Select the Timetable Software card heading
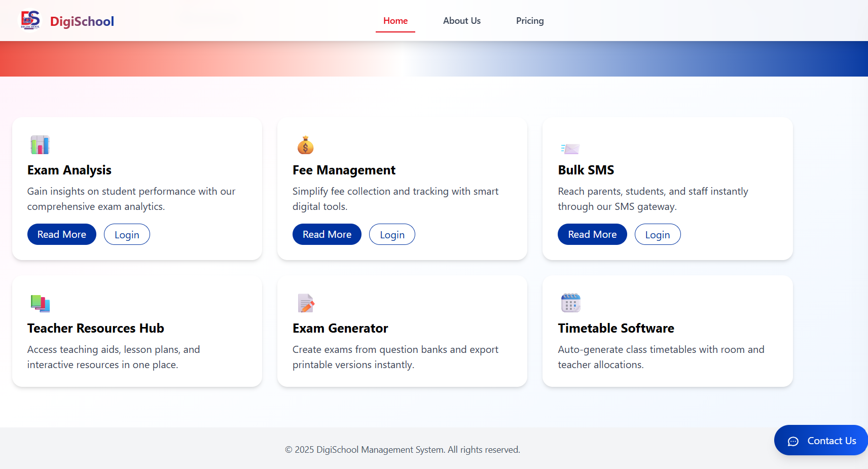Image resolution: width=868 pixels, height=469 pixels. pos(616,329)
